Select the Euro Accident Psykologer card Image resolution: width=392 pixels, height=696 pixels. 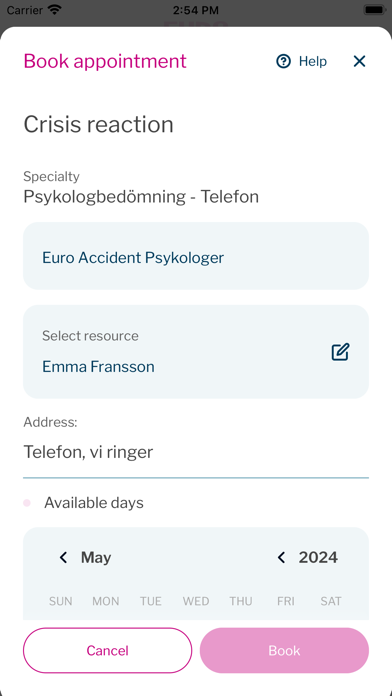[196, 256]
